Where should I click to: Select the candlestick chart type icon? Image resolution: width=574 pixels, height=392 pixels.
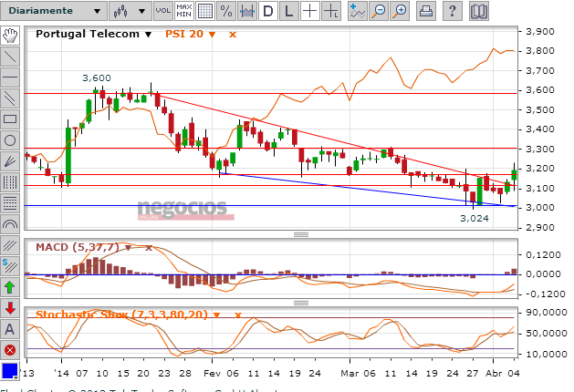[120, 11]
